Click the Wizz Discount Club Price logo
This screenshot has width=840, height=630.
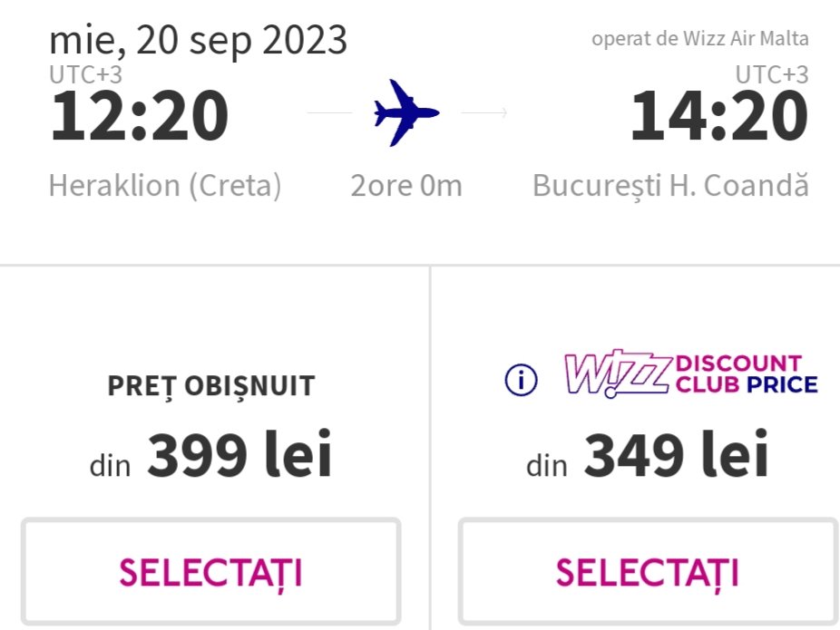(691, 374)
